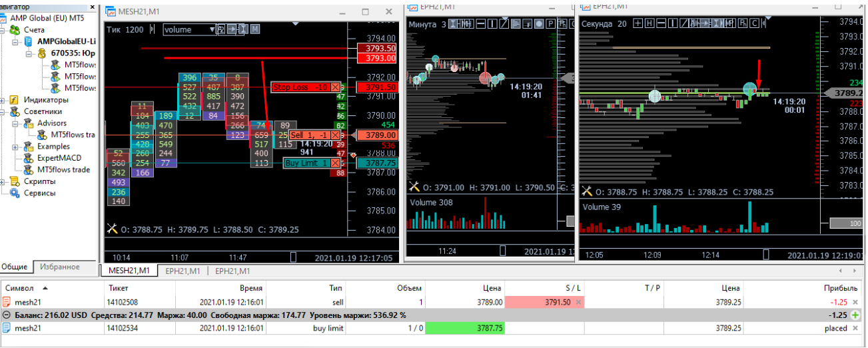Select horizontal line tool in Секунда chart

click(x=660, y=23)
